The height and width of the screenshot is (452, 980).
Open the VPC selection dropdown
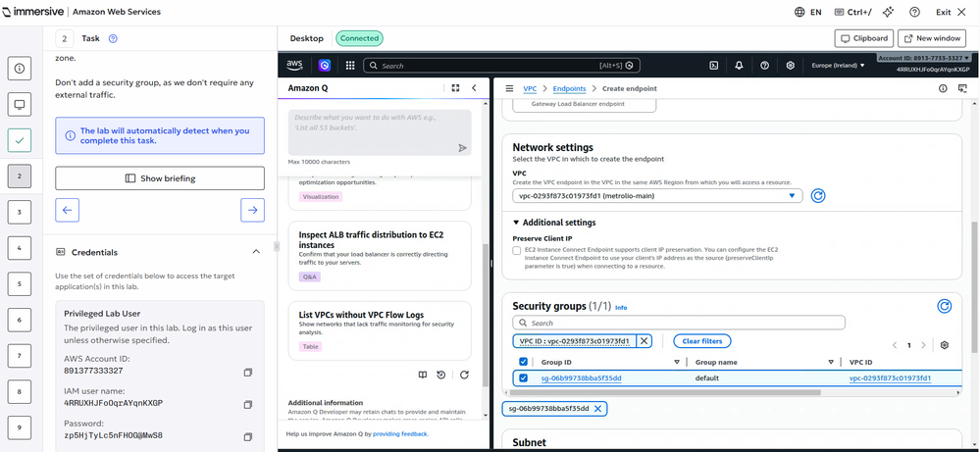coord(657,196)
